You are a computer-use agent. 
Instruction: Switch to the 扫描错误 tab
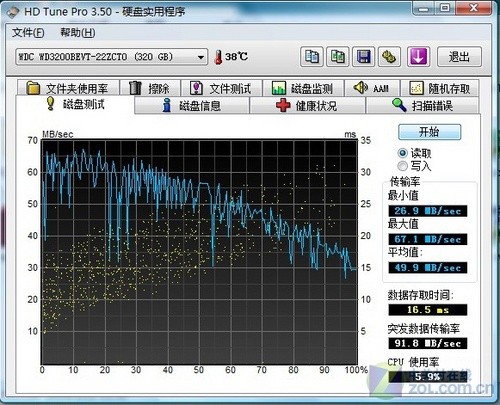click(422, 106)
